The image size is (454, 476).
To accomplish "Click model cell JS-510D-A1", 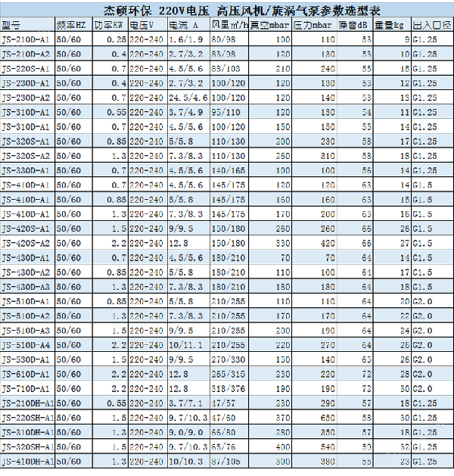I will pyautogui.click(x=26, y=302).
